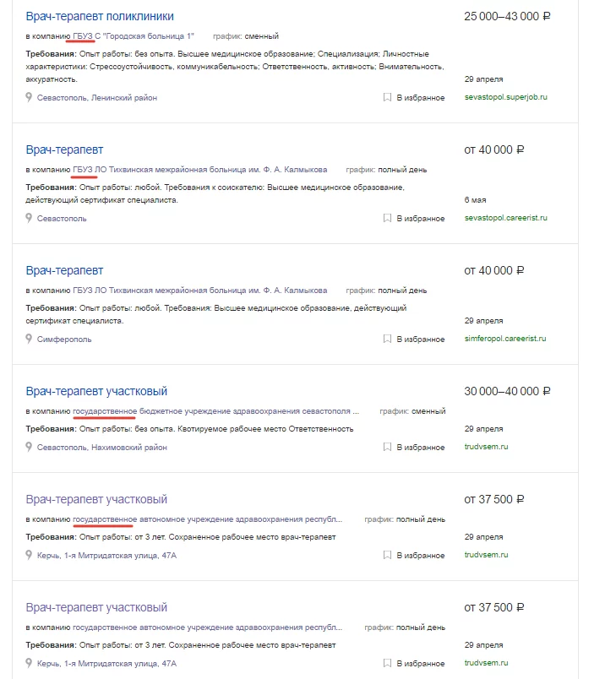Image resolution: width=616 pixels, height=679 pixels.
Task: Click map pin beside "Севастополь, Нахимовский район"
Action: (x=30, y=448)
